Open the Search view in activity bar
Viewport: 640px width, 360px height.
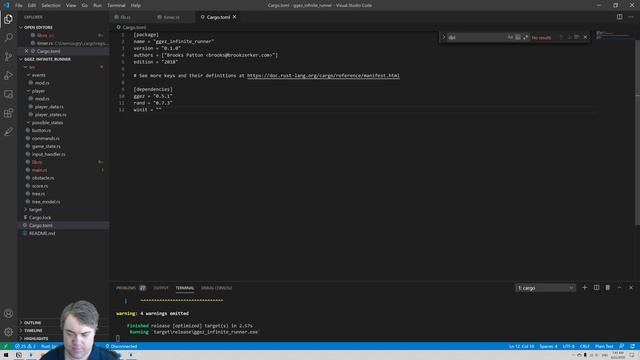pos(8,38)
